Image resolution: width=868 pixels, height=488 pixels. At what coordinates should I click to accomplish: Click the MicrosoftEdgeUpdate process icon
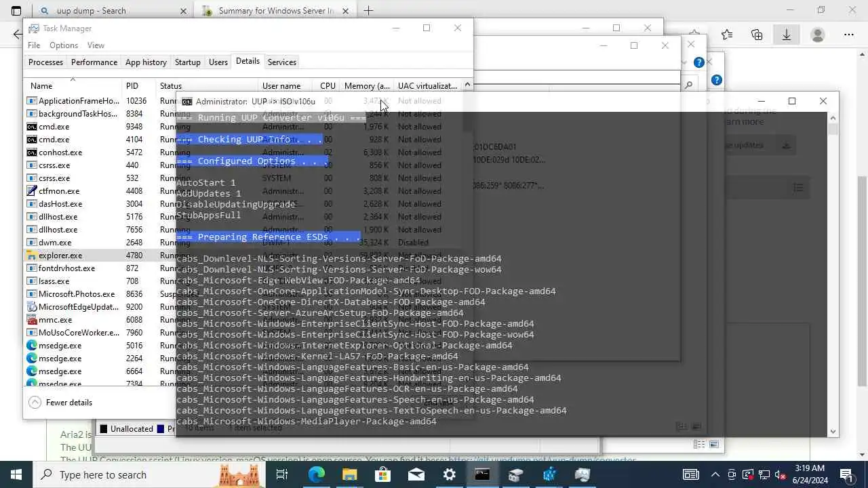[31, 307]
